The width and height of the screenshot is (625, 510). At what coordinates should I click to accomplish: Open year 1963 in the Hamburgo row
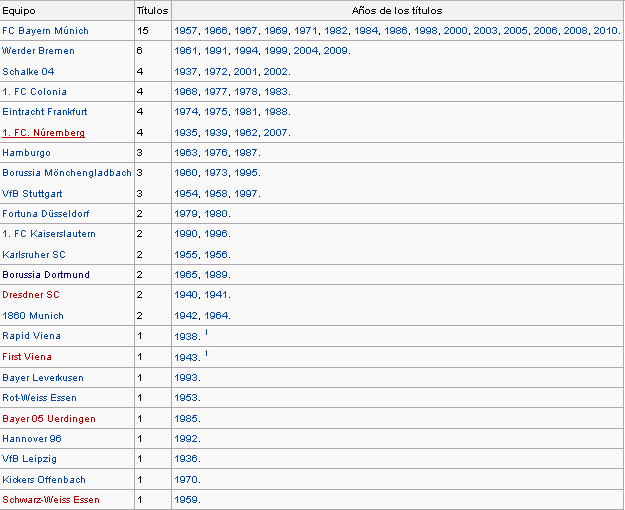click(186, 153)
